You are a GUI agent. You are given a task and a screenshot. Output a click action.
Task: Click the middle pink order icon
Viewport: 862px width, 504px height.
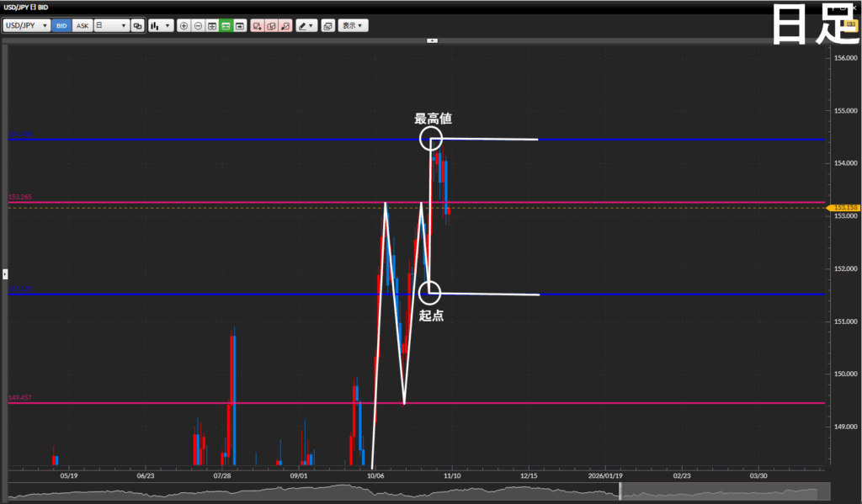pyautogui.click(x=271, y=26)
